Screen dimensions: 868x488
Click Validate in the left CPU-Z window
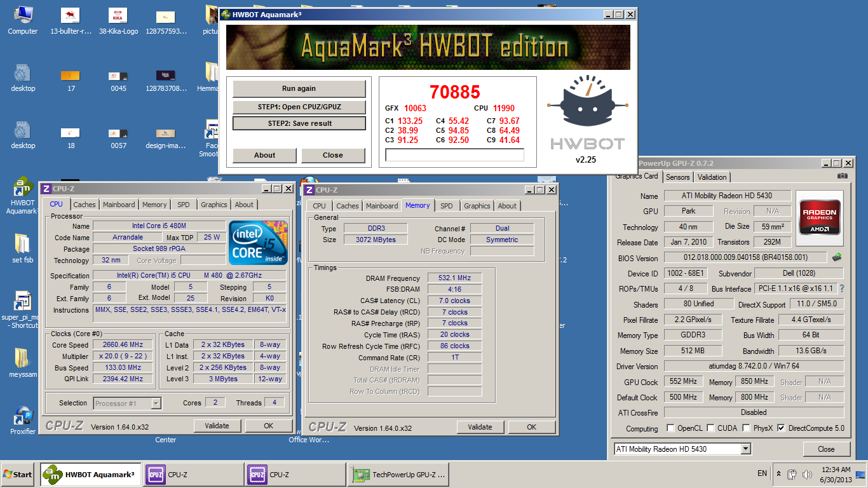217,426
